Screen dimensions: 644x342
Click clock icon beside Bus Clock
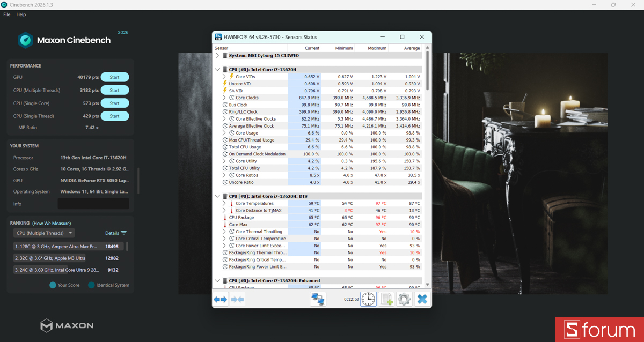coord(225,105)
